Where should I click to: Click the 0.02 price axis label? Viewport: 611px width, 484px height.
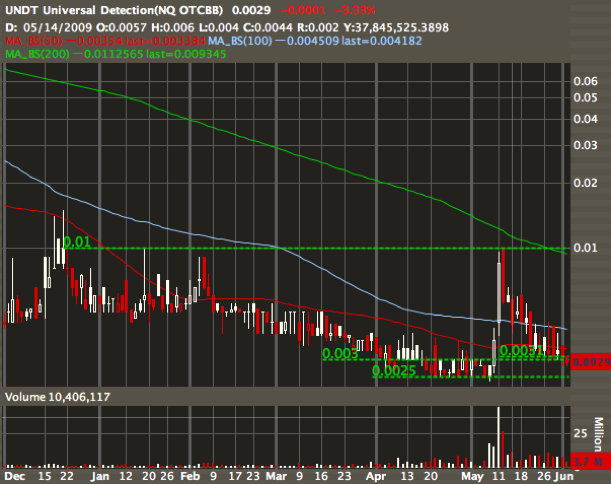coord(585,183)
